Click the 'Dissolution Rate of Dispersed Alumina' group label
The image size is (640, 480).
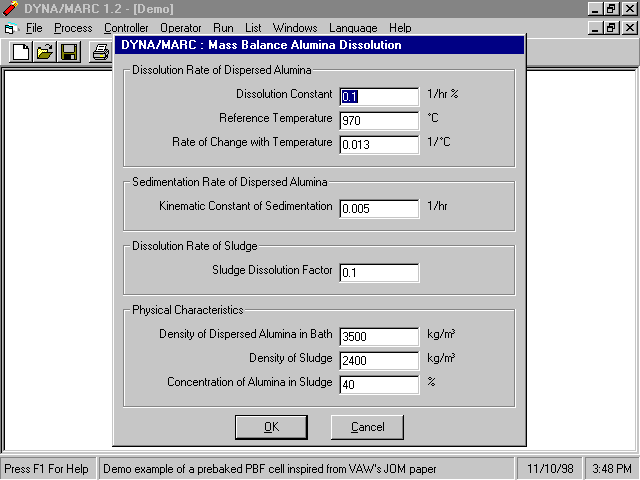click(222, 70)
